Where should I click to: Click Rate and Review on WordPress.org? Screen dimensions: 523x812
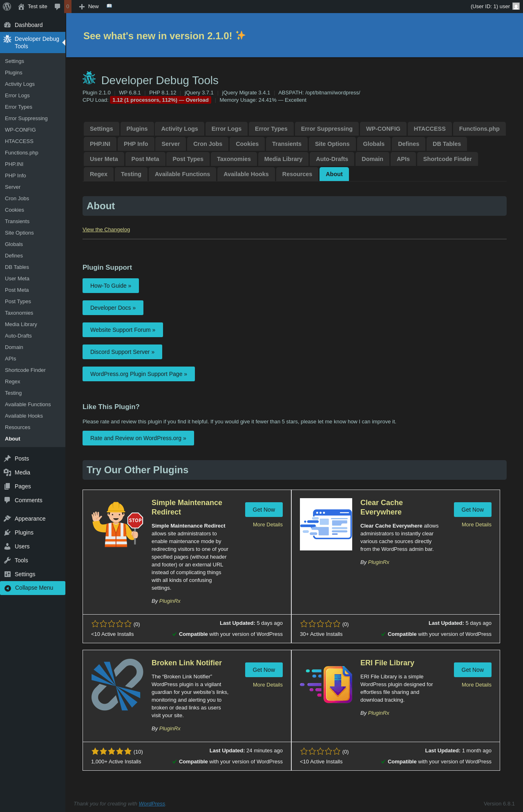(138, 438)
